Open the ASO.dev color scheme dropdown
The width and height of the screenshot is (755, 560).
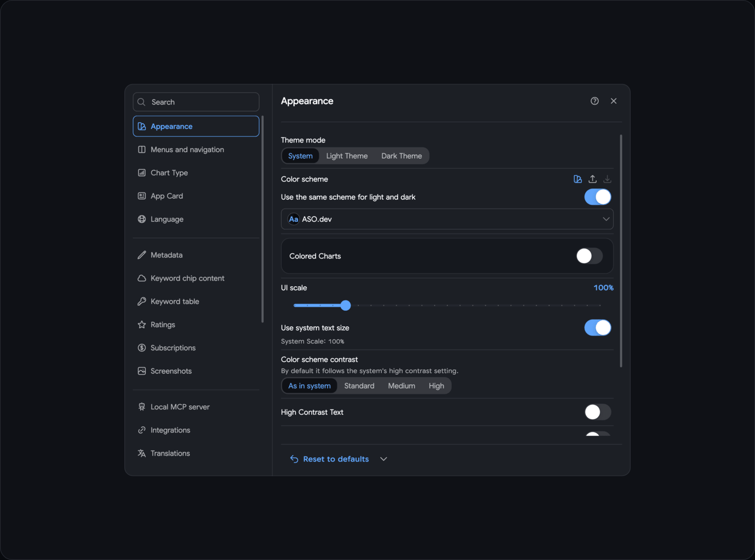click(447, 219)
